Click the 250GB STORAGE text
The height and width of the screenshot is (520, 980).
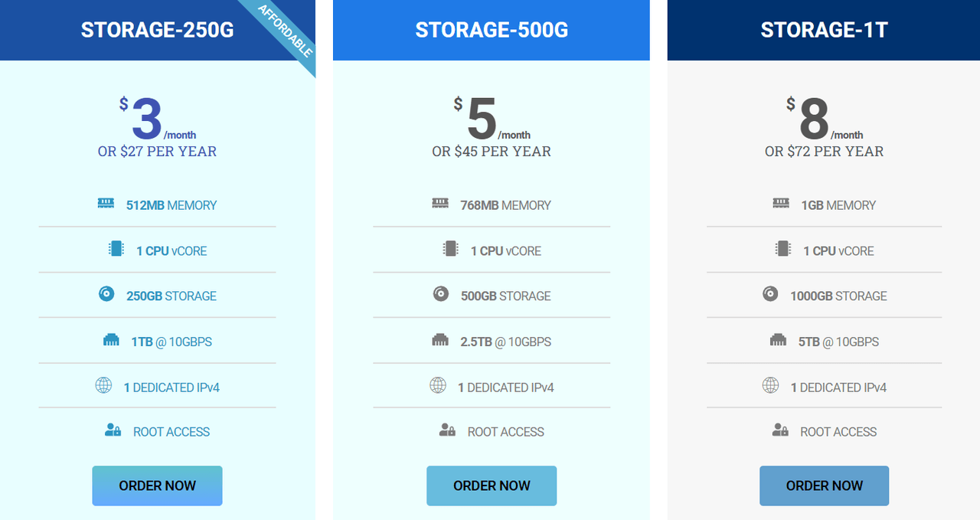click(171, 296)
